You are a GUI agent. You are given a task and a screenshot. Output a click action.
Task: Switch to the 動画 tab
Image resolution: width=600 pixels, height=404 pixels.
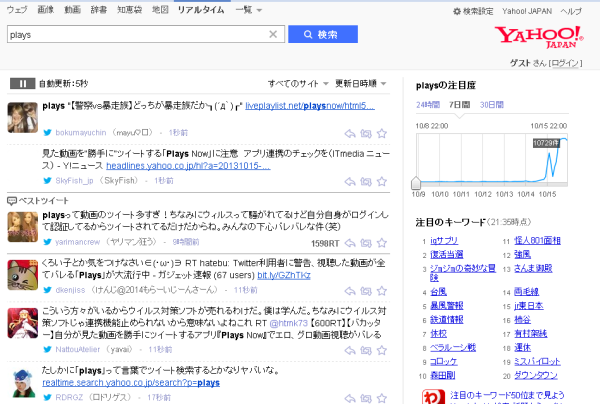[x=72, y=10]
